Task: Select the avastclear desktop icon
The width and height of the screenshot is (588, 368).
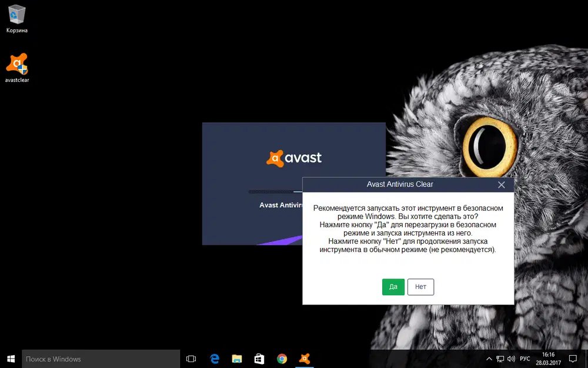Action: pyautogui.click(x=17, y=68)
